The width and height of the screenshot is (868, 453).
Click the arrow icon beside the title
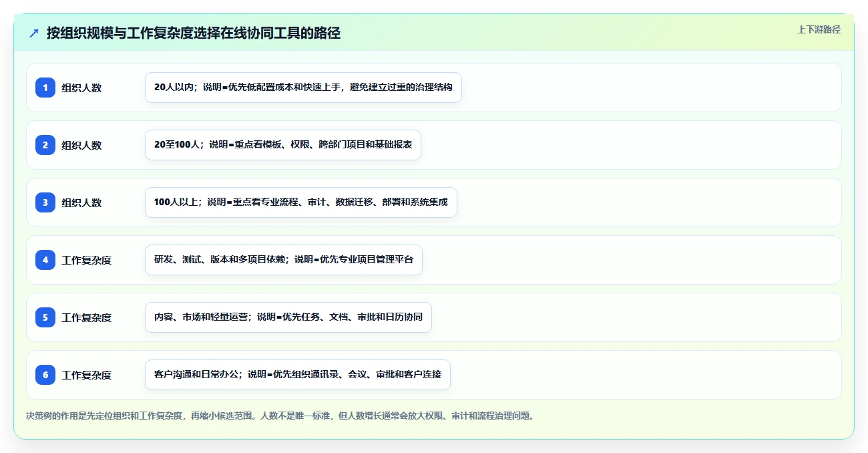tap(34, 33)
